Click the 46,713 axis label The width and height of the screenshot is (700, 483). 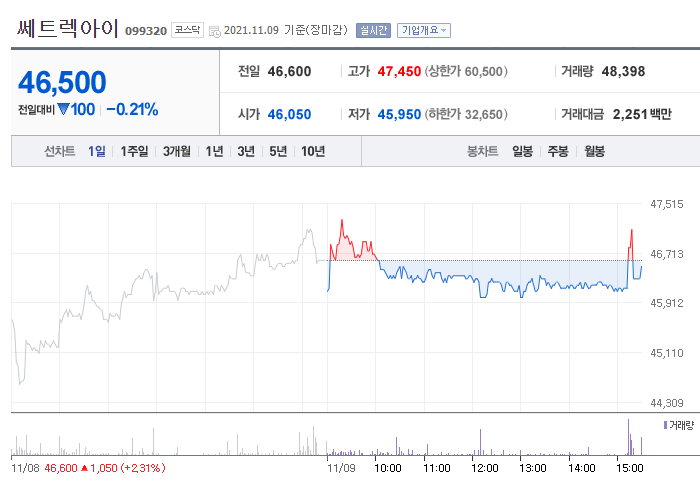coord(667,254)
